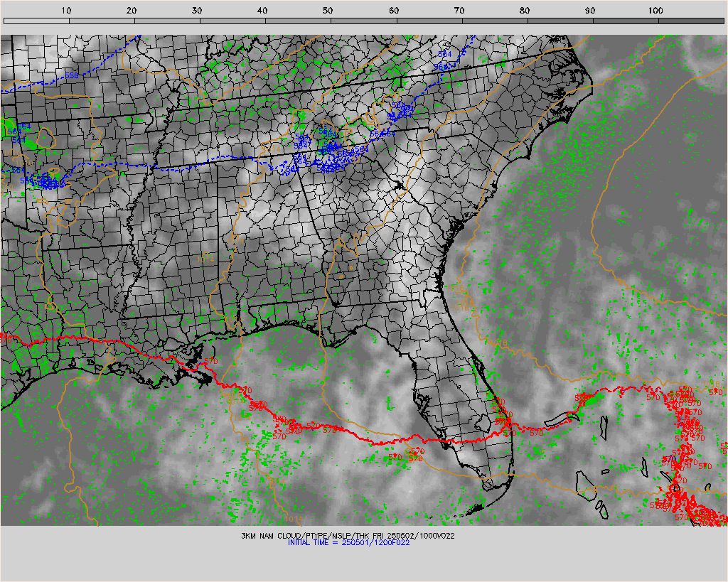Pick the 10–20 gray scale swatch
The height and width of the screenshot is (582, 728).
[x=102, y=21]
